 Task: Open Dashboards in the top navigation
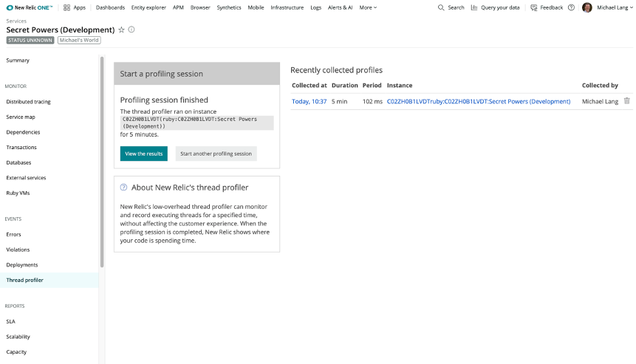click(x=110, y=7)
